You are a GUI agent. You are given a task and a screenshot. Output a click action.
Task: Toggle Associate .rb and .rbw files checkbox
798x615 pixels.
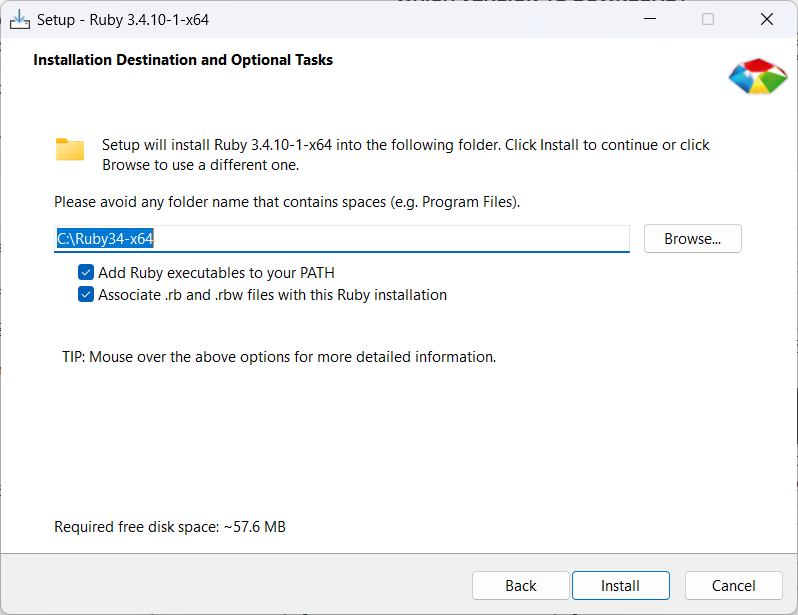86,294
